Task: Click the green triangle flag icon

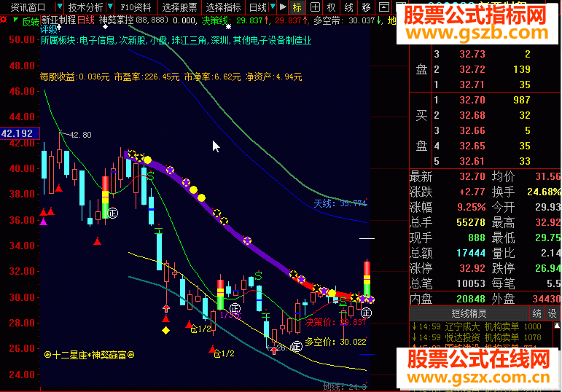Action: point(15,20)
